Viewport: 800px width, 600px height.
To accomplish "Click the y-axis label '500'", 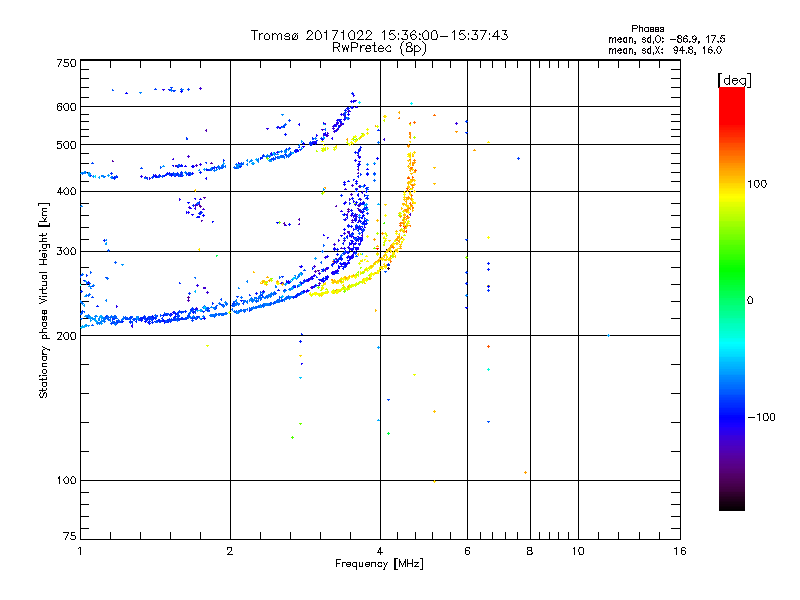I will pyautogui.click(x=67, y=145).
